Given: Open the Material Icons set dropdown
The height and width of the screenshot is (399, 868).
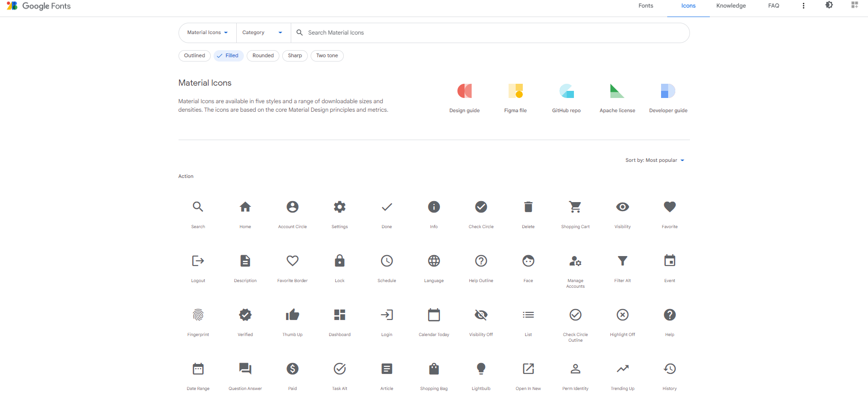Looking at the screenshot, I should 207,33.
